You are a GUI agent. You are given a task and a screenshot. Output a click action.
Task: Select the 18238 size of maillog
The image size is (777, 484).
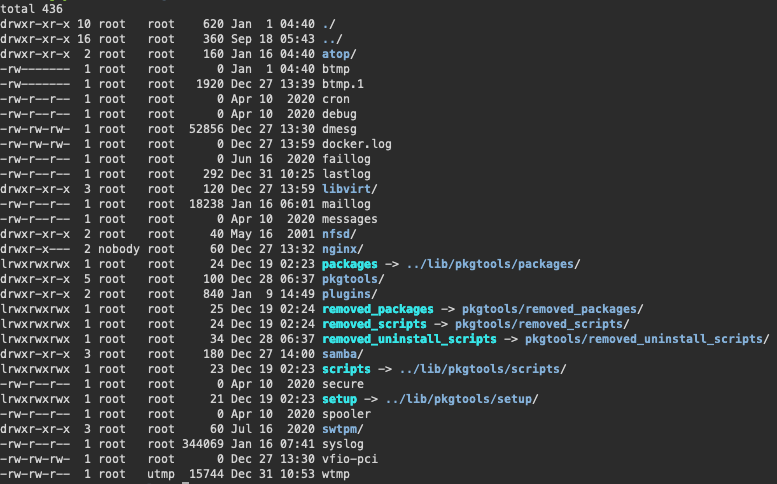click(x=206, y=204)
